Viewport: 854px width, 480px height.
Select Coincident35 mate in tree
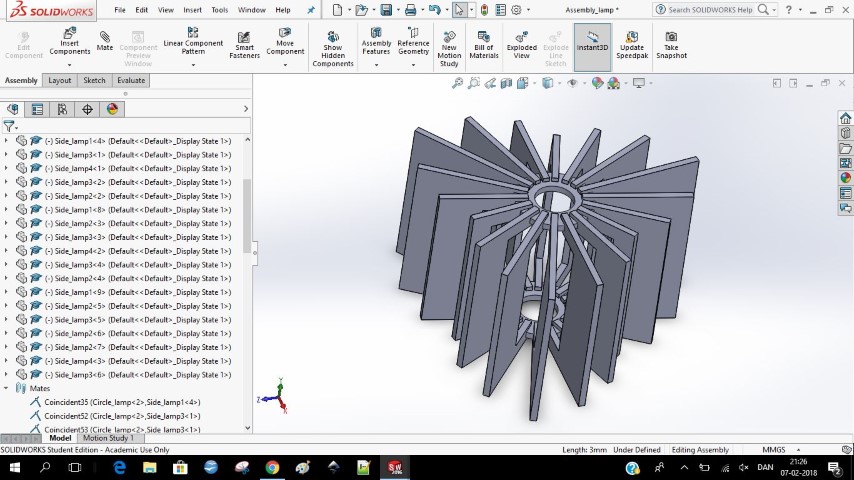tap(122, 402)
